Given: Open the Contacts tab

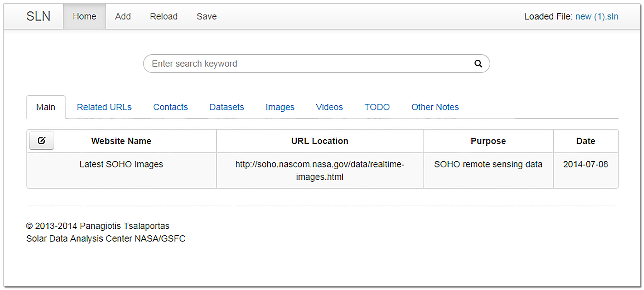Looking at the screenshot, I should [x=170, y=107].
